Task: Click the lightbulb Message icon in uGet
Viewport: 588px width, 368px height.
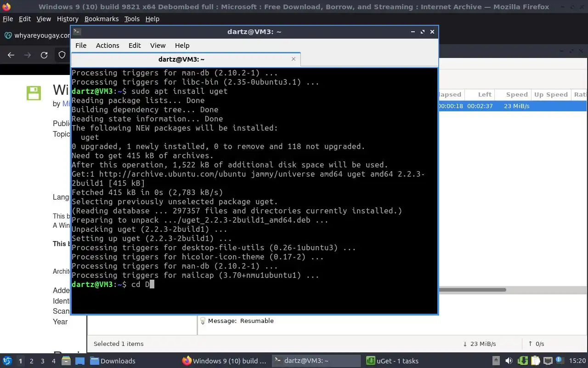Action: coord(202,320)
